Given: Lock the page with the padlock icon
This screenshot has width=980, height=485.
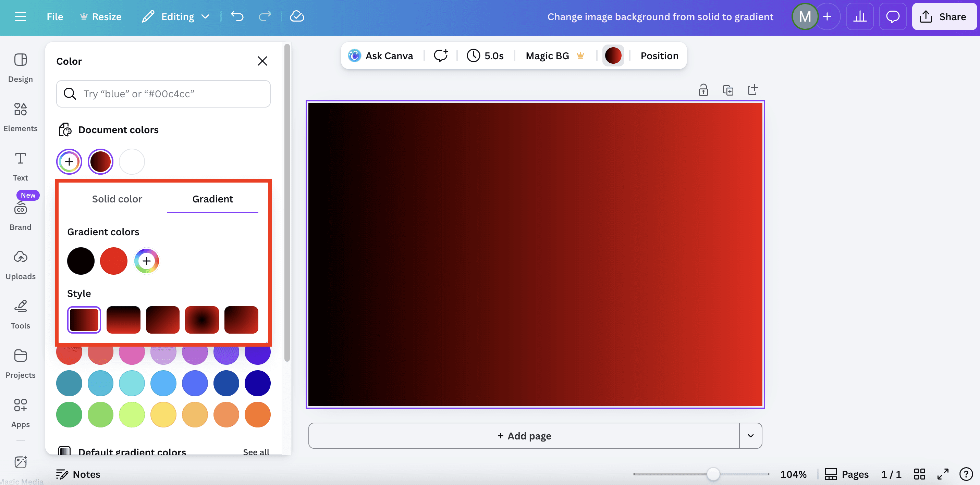Looking at the screenshot, I should pyautogui.click(x=703, y=90).
